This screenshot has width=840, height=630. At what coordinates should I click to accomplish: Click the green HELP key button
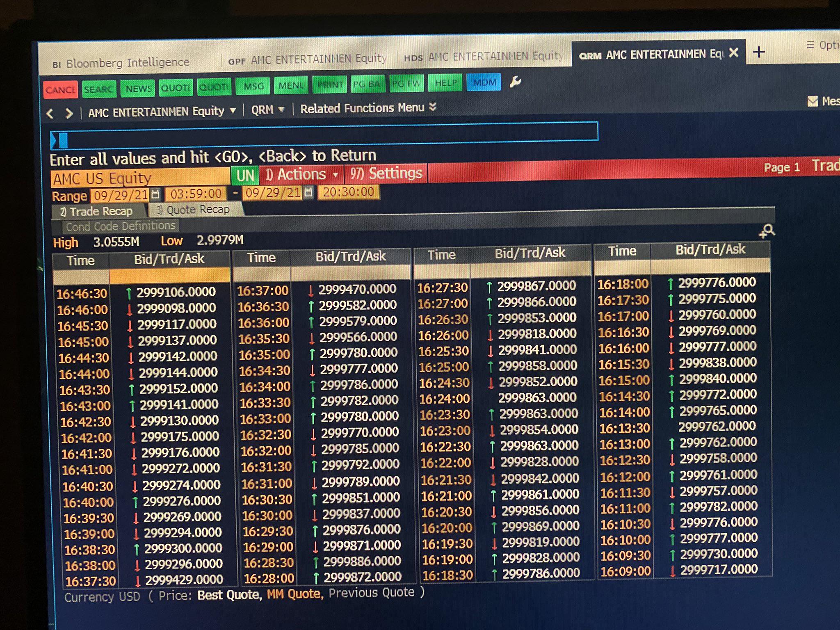(445, 83)
